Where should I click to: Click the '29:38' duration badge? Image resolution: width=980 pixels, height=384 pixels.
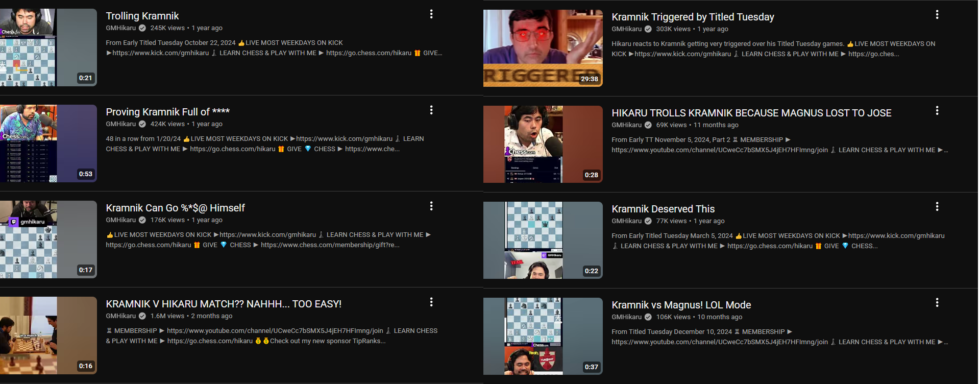[590, 79]
